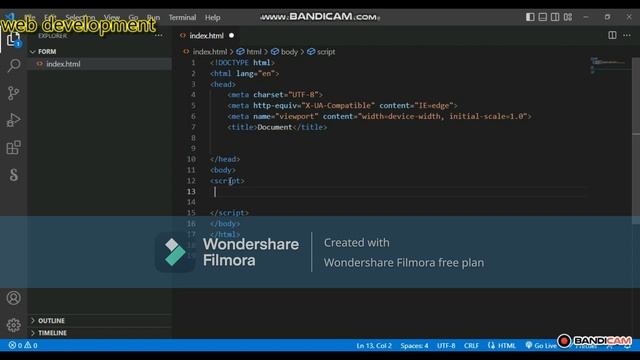
Task: Click body breadcrumb item
Action: point(289,52)
